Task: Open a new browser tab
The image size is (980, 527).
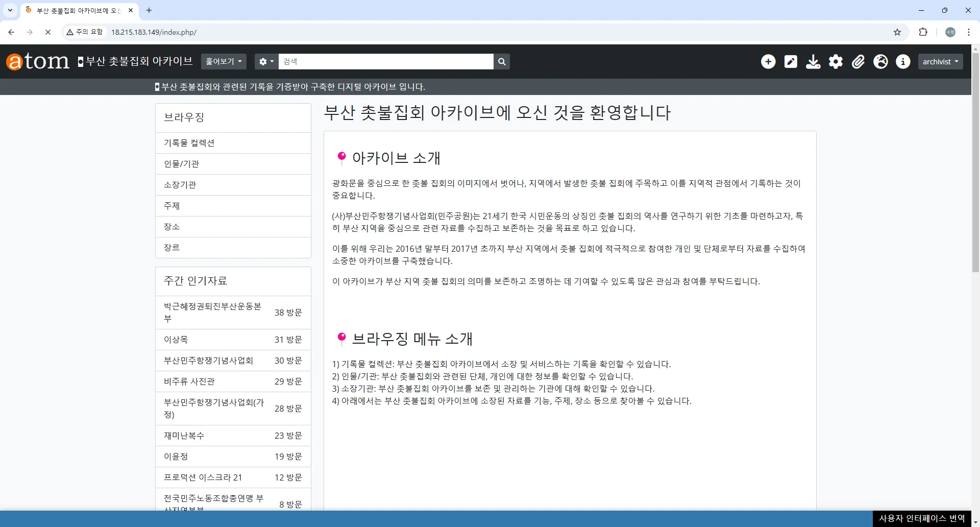Action: 149,10
